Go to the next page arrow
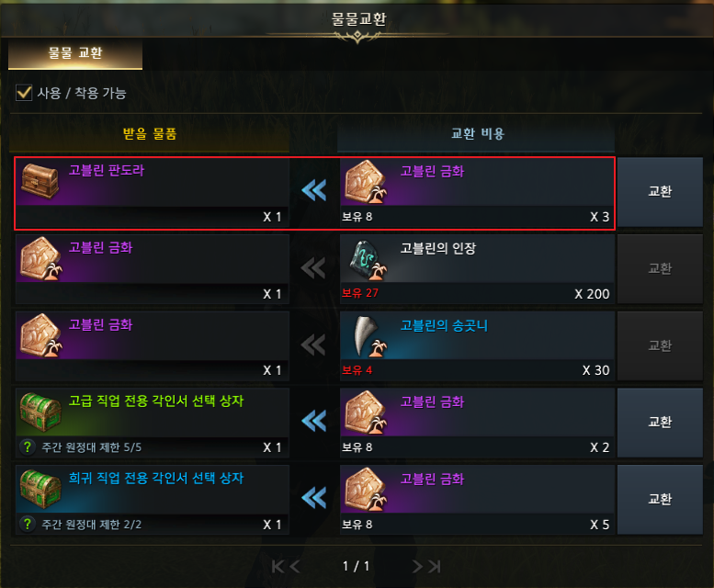The width and height of the screenshot is (714, 588). pyautogui.click(x=417, y=567)
